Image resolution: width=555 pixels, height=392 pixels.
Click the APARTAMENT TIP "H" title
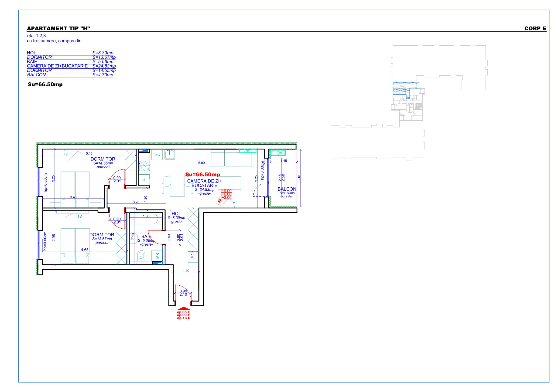click(x=58, y=28)
